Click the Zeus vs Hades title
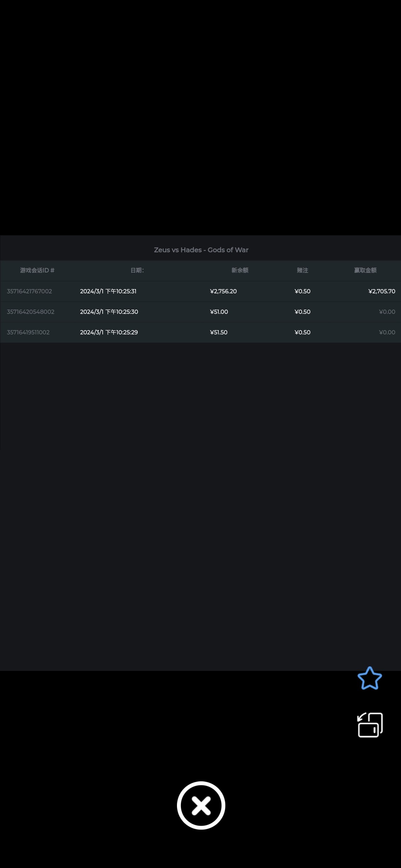This screenshot has height=868, width=401. point(201,250)
